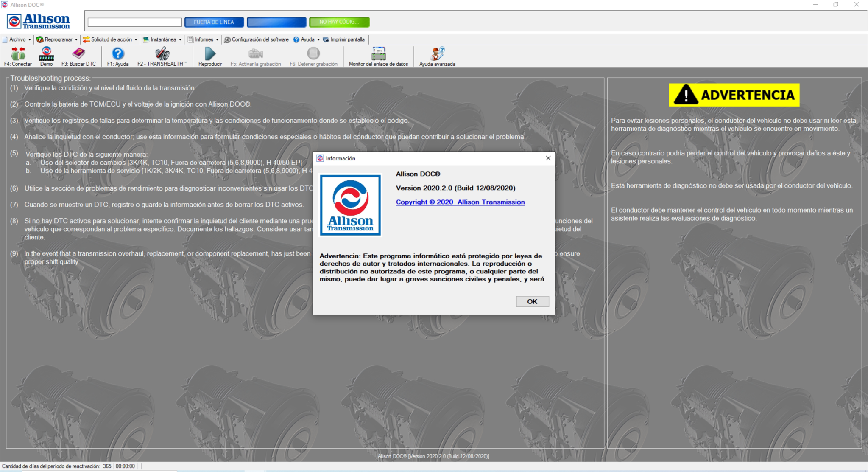
Task: Close the Información dialog with X
Action: point(548,158)
